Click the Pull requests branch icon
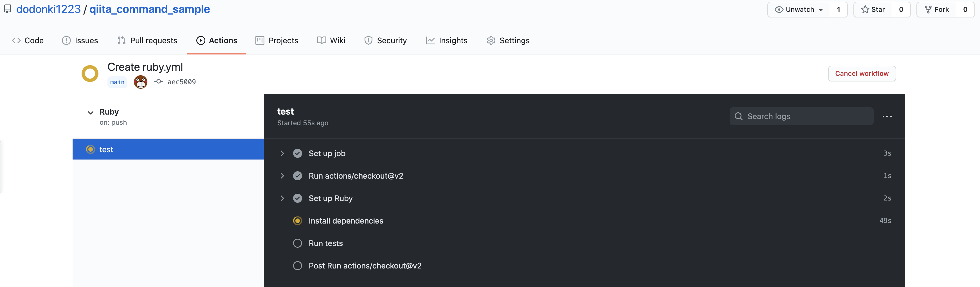 point(121,41)
